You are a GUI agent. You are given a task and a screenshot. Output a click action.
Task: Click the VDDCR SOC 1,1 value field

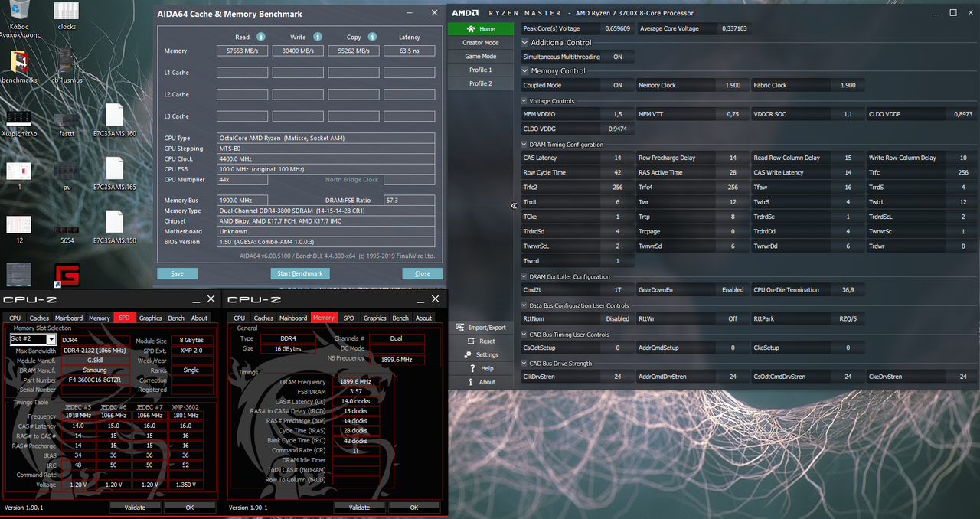click(848, 114)
